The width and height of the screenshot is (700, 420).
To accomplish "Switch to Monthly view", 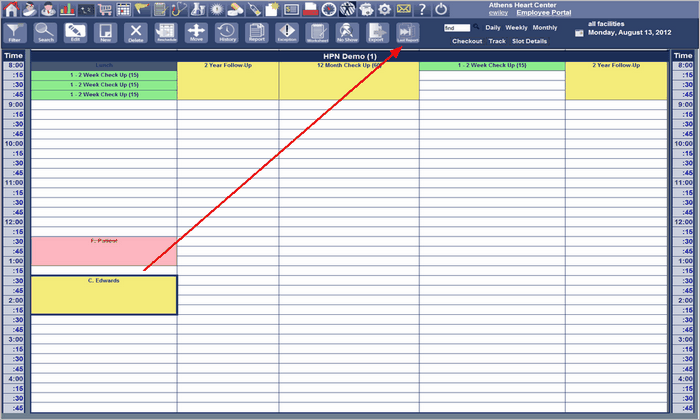I will [545, 28].
